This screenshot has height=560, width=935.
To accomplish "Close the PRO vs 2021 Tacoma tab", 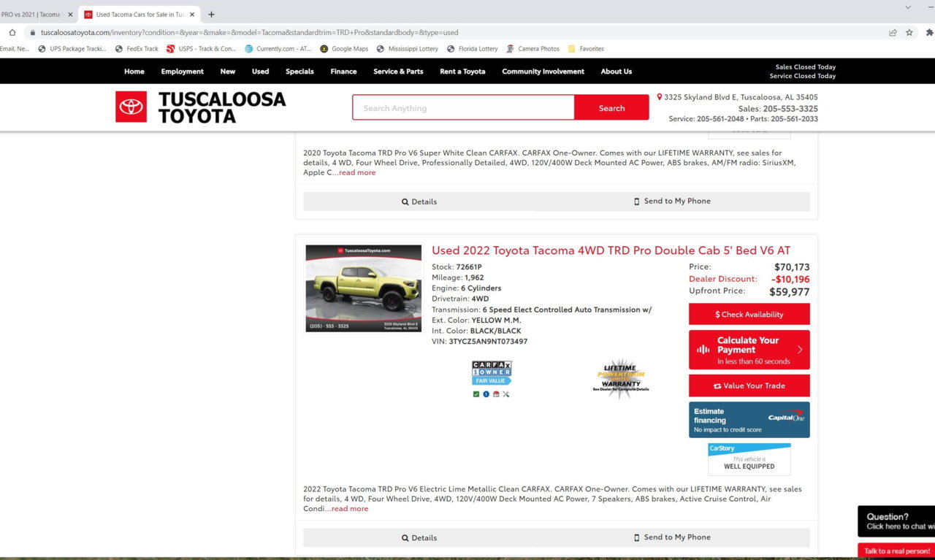I will tap(70, 14).
